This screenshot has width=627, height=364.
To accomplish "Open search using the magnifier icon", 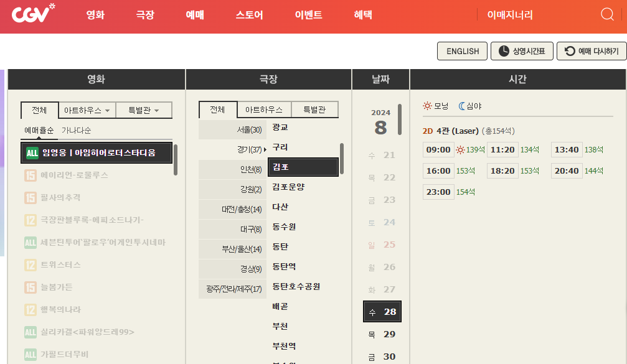I will click(607, 13).
